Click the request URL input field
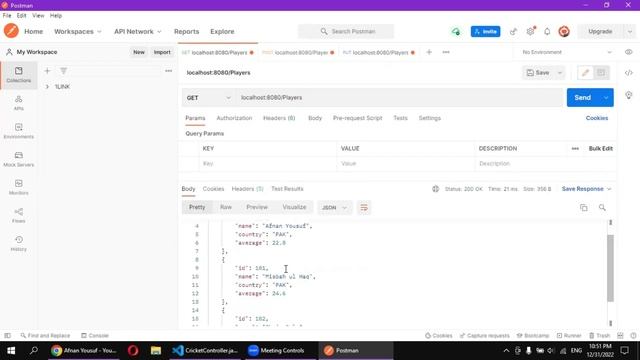The width and height of the screenshot is (640, 360). pyautogui.click(x=399, y=98)
